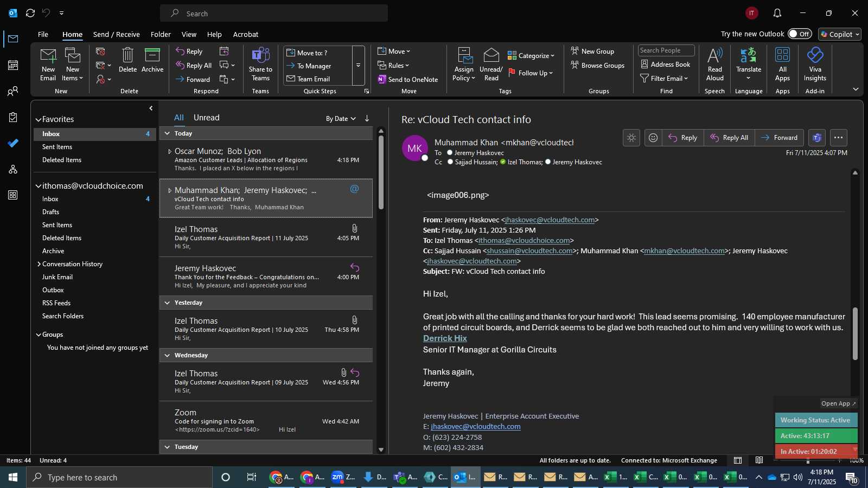Click the Search box in title bar
Image resolution: width=868 pixels, height=488 pixels.
click(274, 13)
